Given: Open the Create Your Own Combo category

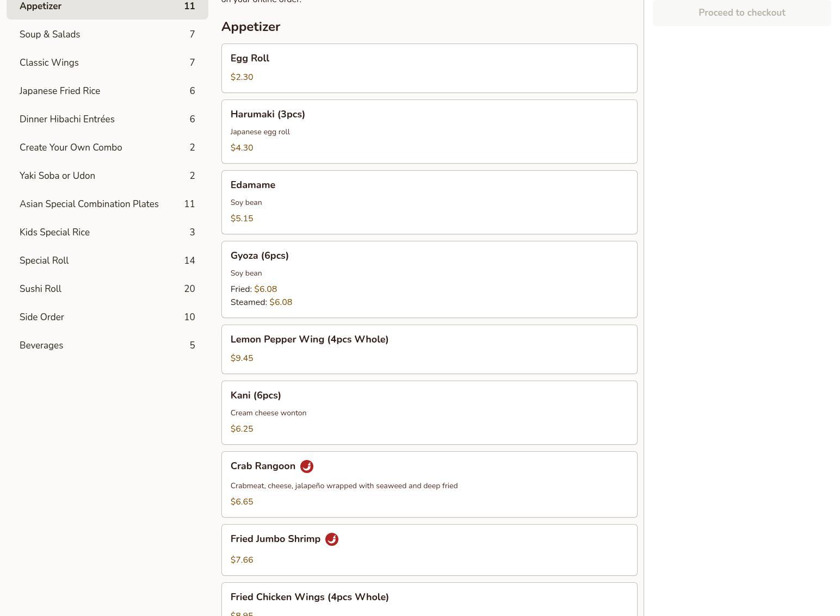Looking at the screenshot, I should tap(107, 147).
